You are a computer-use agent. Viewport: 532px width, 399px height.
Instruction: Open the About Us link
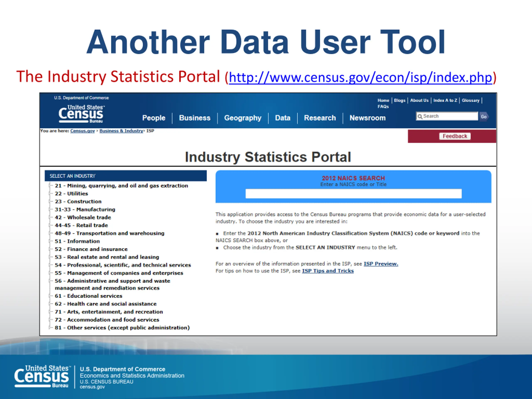coord(419,100)
